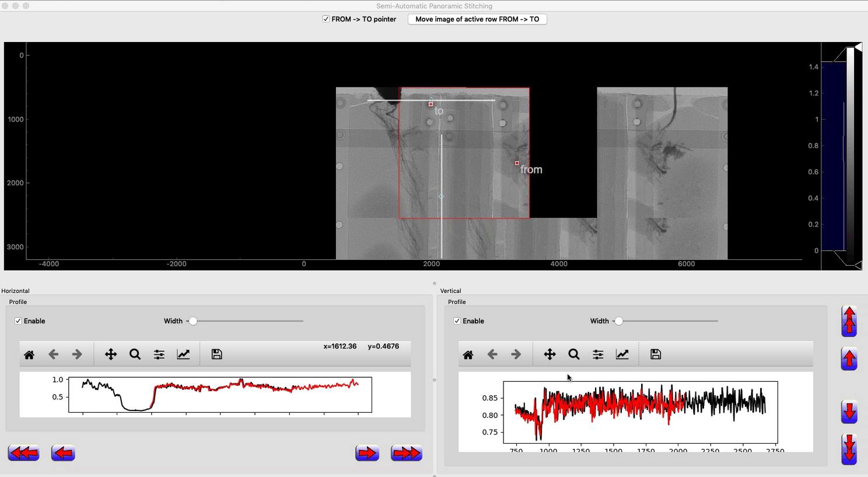Click Home icon in Horizontal profile toolbar
The image size is (868, 477).
tap(29, 354)
